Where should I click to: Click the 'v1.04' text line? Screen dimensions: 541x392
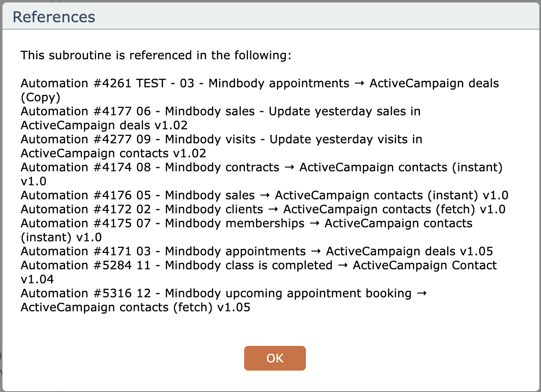coord(37,279)
